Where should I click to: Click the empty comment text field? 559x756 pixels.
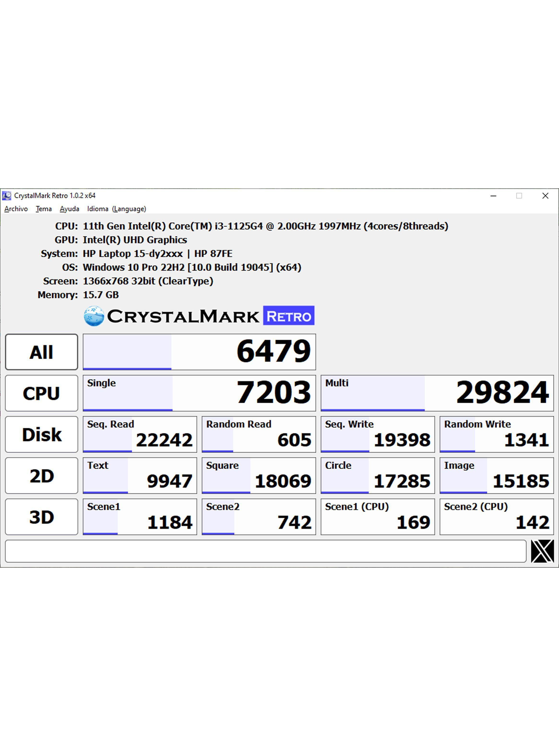tap(265, 551)
